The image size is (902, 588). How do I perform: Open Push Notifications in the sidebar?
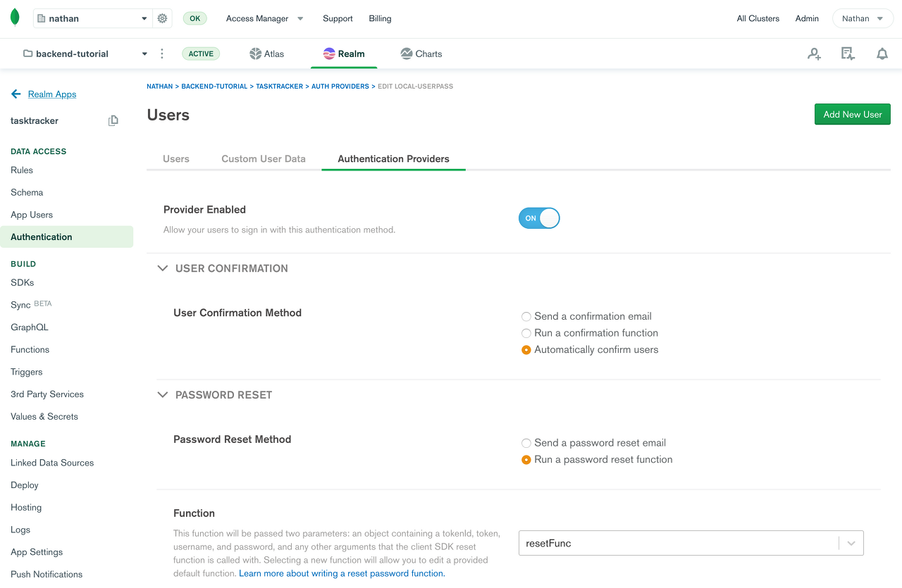(47, 574)
